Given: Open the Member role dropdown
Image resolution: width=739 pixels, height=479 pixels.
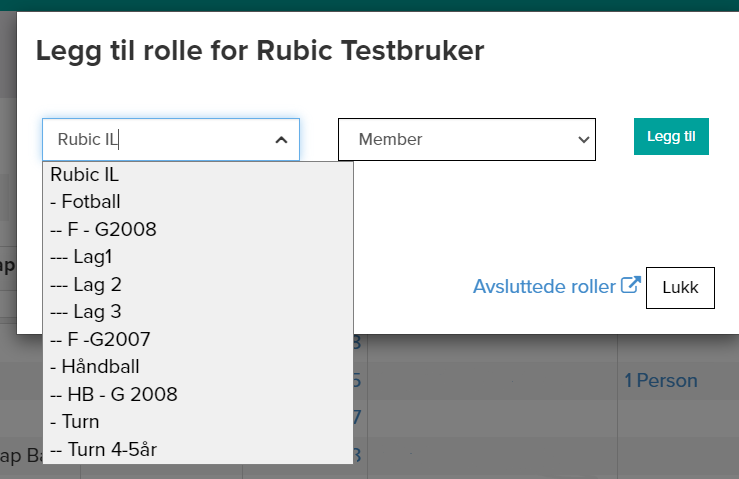Looking at the screenshot, I should (x=467, y=140).
